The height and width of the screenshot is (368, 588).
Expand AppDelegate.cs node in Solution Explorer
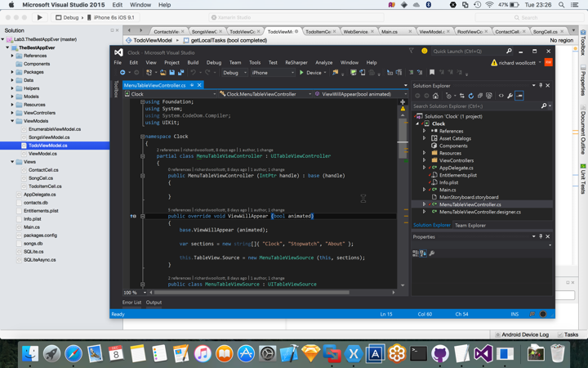(x=424, y=168)
